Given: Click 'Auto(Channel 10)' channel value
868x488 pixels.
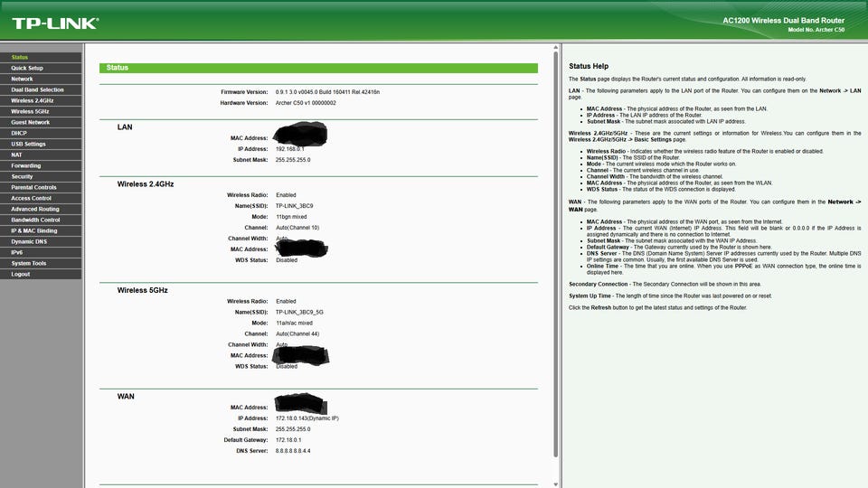Looking at the screenshot, I should [x=297, y=228].
